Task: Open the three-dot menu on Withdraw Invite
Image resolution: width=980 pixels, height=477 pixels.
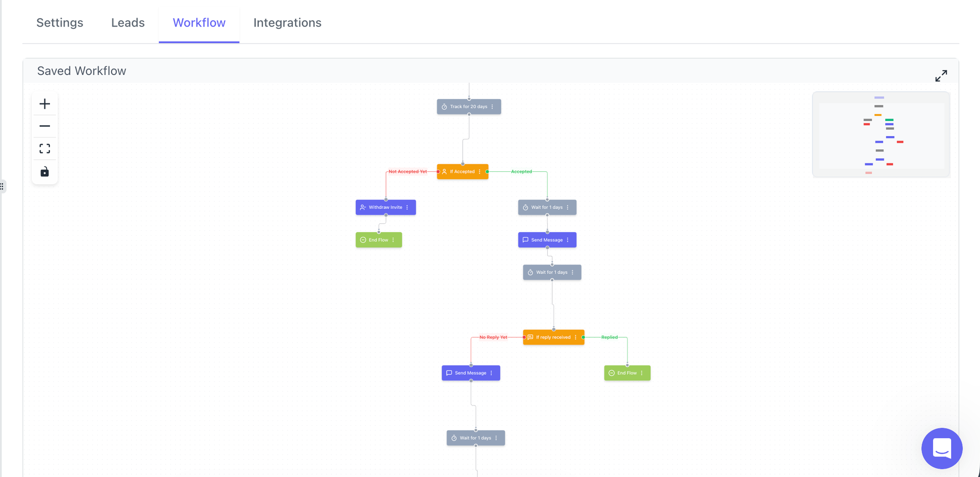Action: pos(407,208)
